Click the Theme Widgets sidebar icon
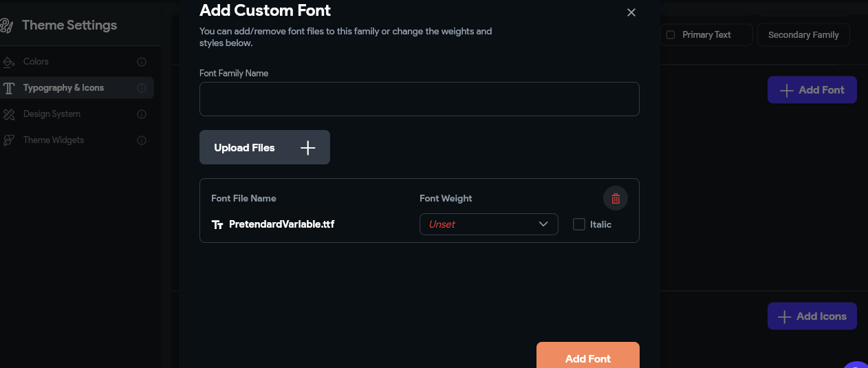Viewport: 868px width, 368px height. 9,140
